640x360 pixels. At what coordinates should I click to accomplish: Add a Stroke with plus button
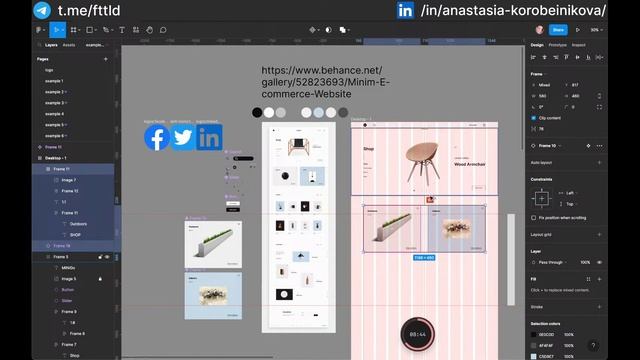coord(599,307)
